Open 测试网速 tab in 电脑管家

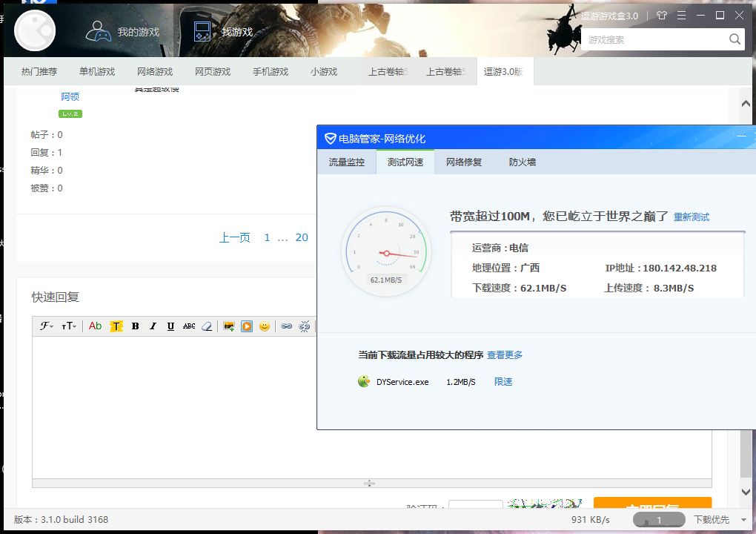coord(405,162)
